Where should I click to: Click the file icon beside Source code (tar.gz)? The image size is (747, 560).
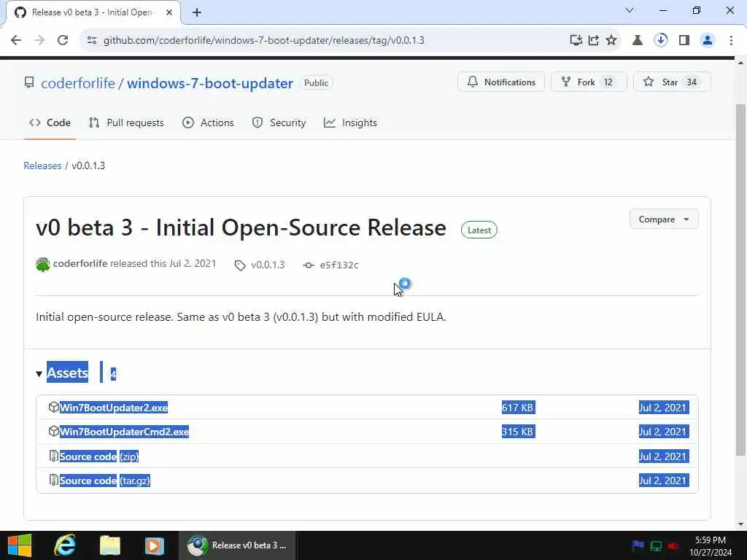coord(53,480)
